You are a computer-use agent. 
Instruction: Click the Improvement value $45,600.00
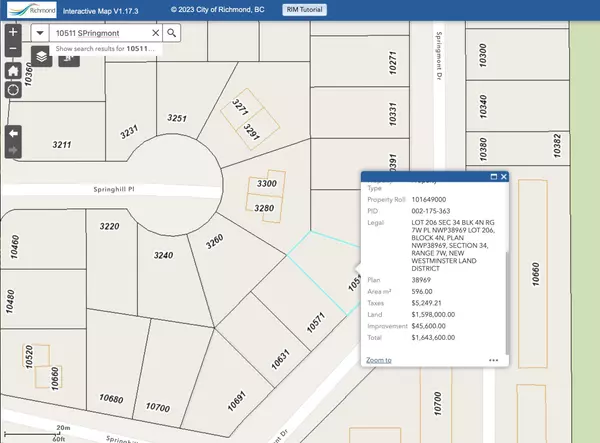tap(429, 326)
